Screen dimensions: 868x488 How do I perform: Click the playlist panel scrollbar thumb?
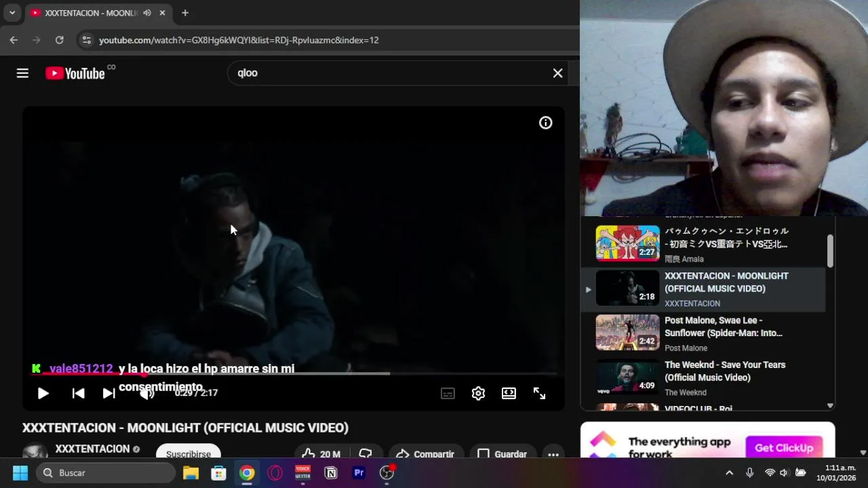[829, 251]
